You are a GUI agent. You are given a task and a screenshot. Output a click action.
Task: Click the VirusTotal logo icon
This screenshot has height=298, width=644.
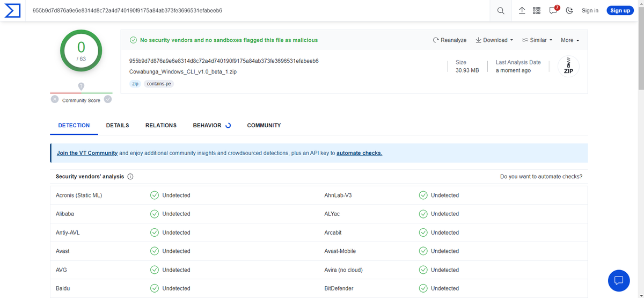(x=12, y=11)
